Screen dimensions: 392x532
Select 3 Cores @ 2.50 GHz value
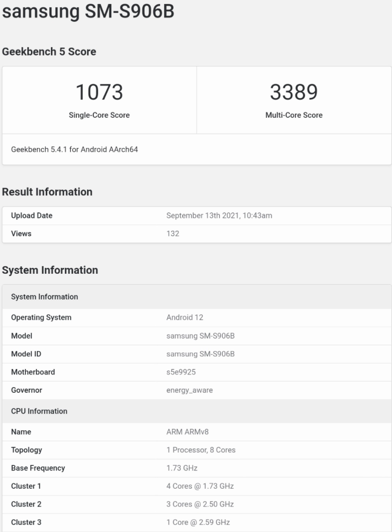[200, 504]
